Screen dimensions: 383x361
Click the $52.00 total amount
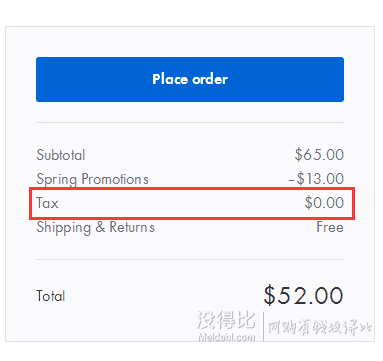pyautogui.click(x=303, y=295)
